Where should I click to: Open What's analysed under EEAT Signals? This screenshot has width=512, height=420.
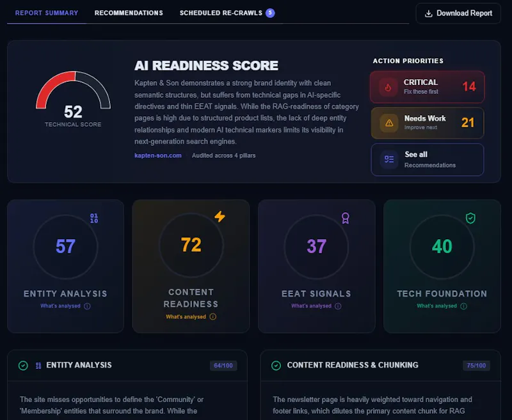click(311, 306)
